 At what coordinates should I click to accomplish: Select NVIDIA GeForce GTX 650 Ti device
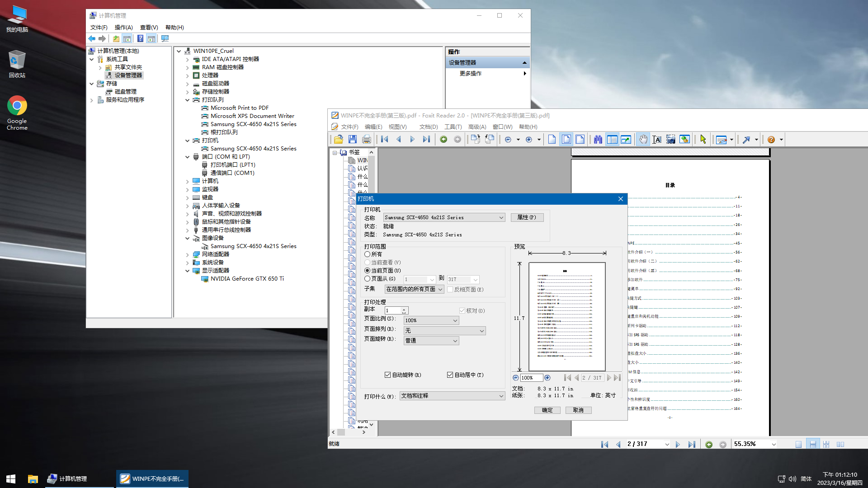click(247, 279)
